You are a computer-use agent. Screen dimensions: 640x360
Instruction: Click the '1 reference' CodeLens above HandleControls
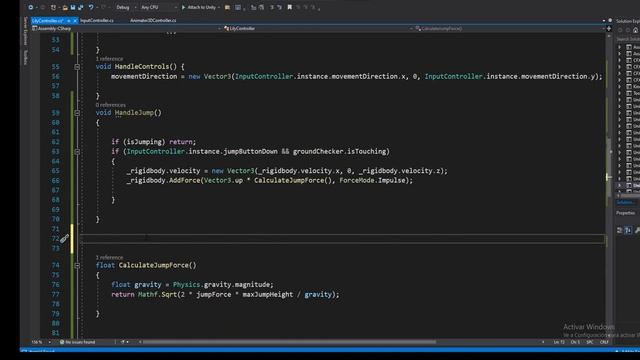click(109, 59)
